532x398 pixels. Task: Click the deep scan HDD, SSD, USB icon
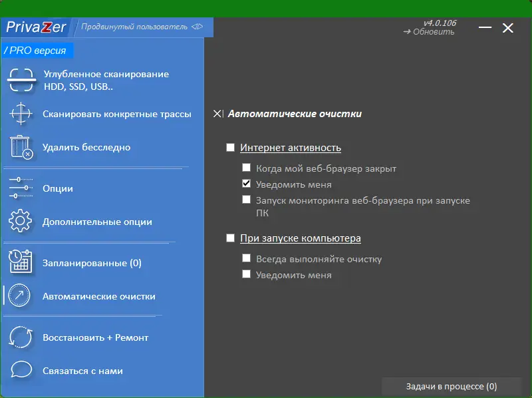pos(21,81)
